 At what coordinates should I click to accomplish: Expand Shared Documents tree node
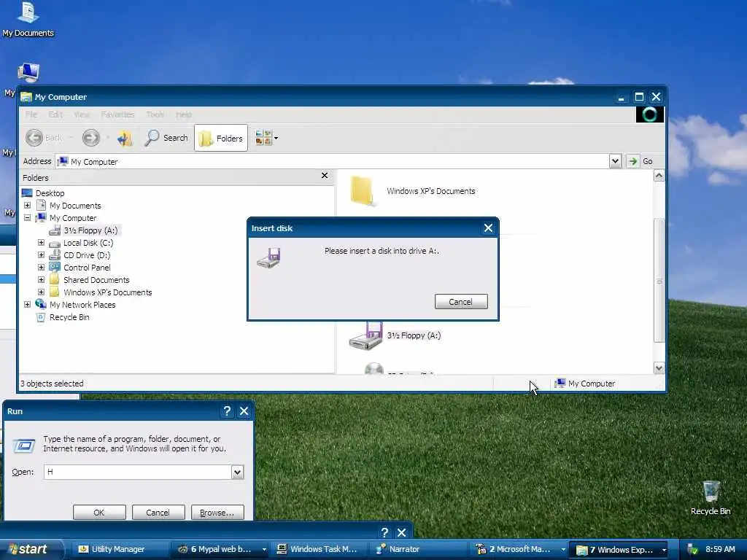click(x=41, y=279)
